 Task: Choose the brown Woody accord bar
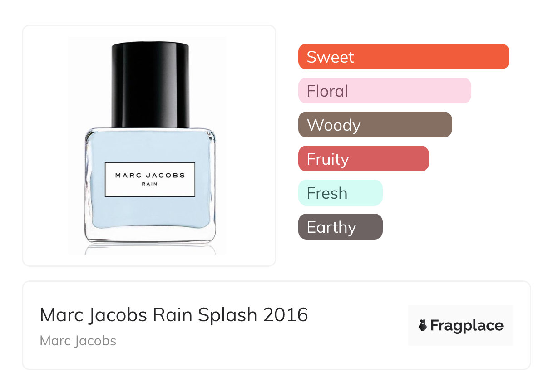pos(375,125)
